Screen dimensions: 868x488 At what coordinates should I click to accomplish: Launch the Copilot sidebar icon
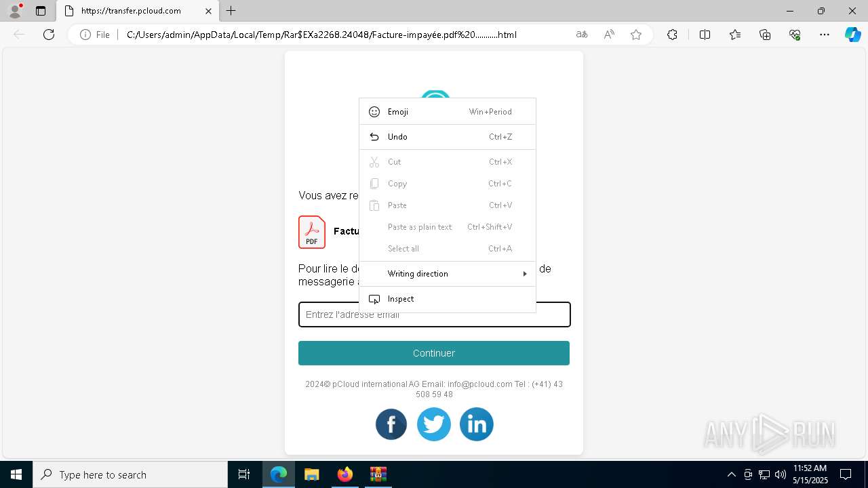coord(852,35)
